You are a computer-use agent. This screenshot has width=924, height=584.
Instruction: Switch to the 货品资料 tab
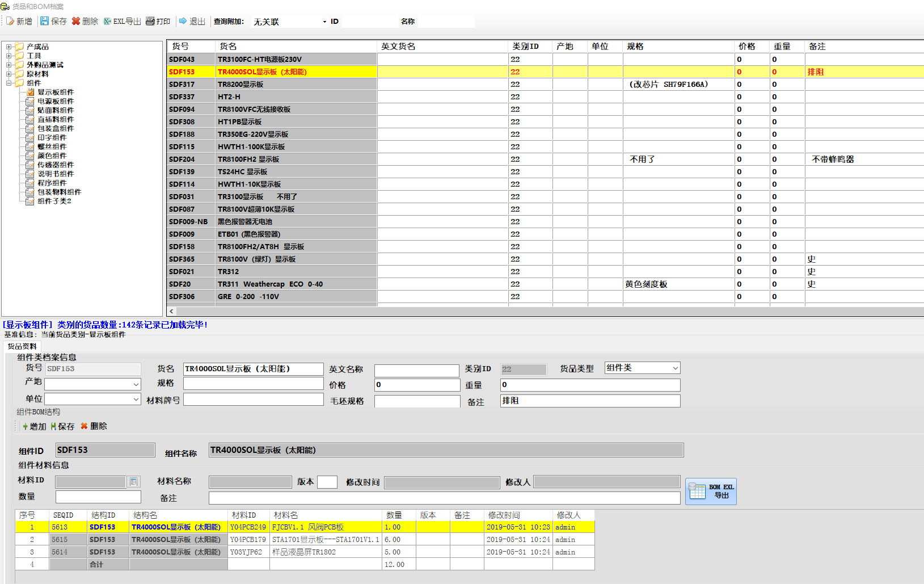tap(22, 346)
